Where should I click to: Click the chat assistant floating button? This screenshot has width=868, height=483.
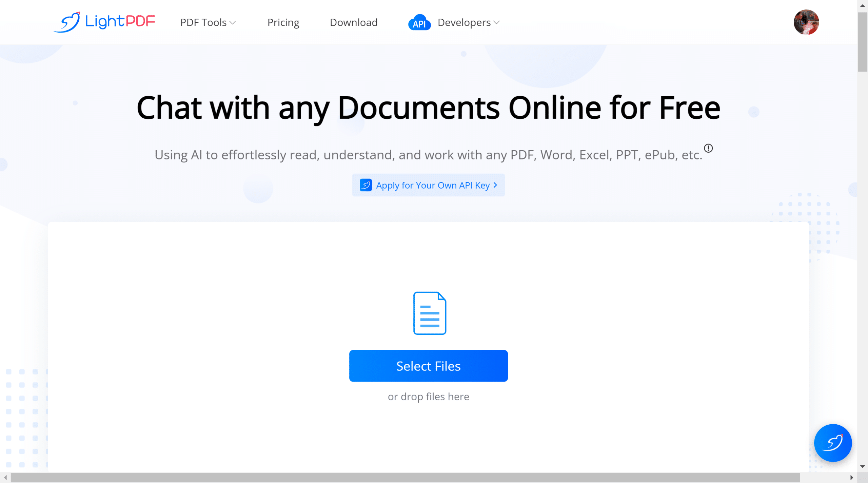pyautogui.click(x=833, y=443)
